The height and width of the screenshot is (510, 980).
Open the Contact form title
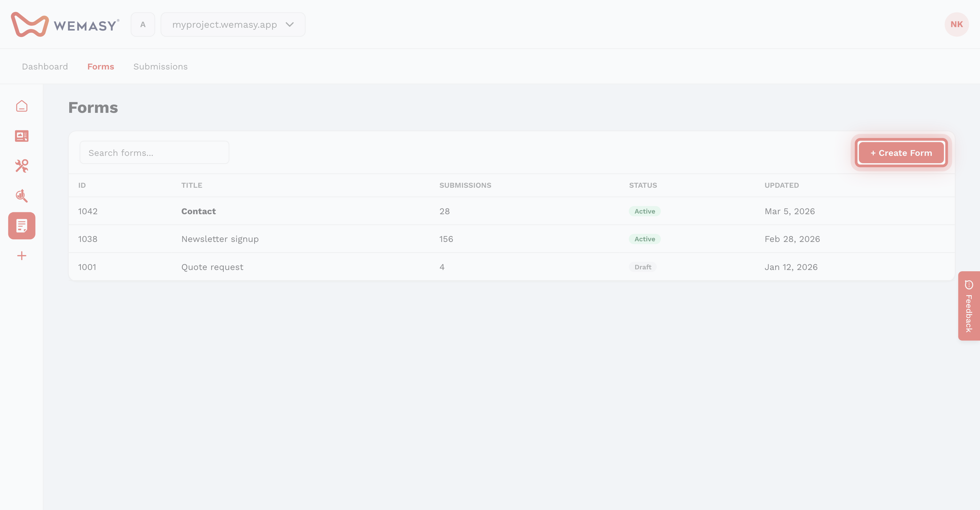pos(199,211)
